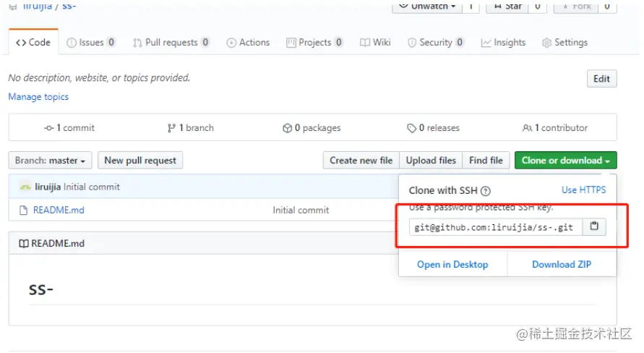
Task: Click liruijia's avatar in commit row
Action: (25, 187)
